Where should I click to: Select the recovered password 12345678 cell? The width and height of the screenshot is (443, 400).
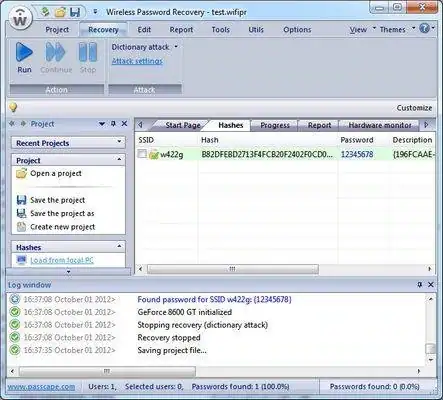(357, 154)
